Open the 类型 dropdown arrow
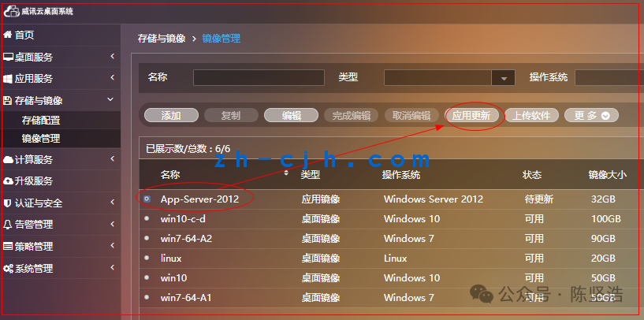The image size is (644, 320). (x=504, y=78)
